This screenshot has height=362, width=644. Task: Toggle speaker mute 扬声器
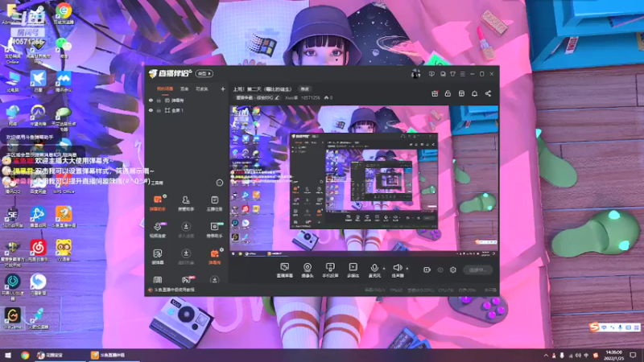[x=398, y=270]
